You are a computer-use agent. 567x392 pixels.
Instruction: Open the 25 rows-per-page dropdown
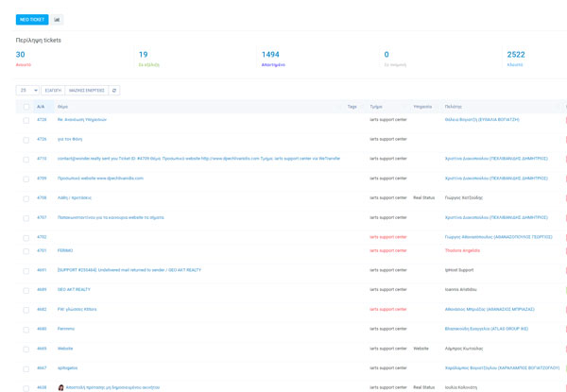tap(27, 91)
